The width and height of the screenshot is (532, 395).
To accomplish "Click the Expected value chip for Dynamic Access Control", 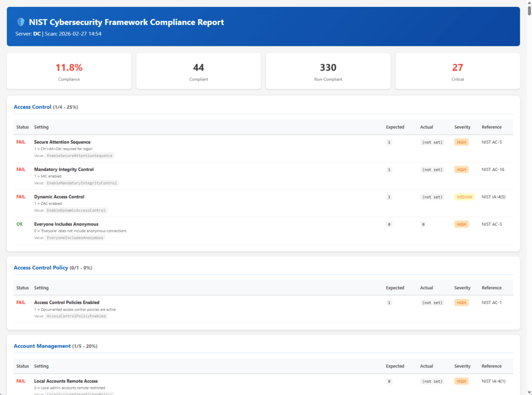I will pyautogui.click(x=389, y=197).
